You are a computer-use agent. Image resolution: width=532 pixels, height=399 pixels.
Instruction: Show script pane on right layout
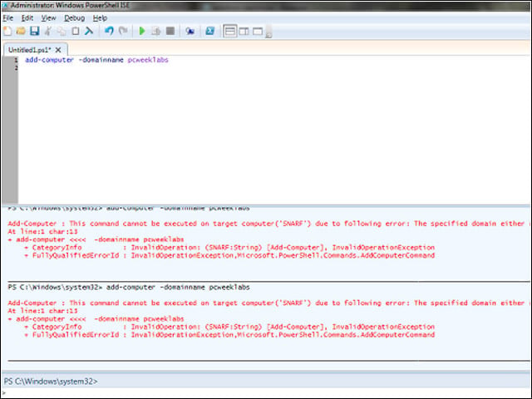pos(244,32)
